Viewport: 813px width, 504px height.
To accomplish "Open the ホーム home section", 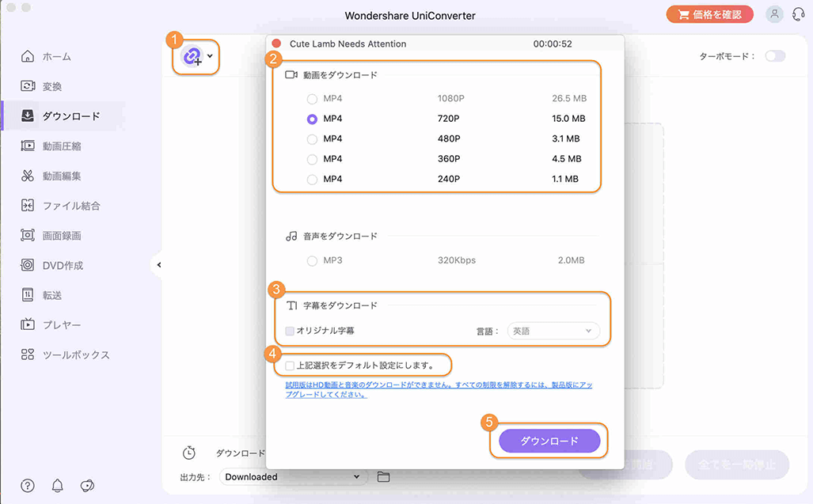I will click(x=56, y=56).
